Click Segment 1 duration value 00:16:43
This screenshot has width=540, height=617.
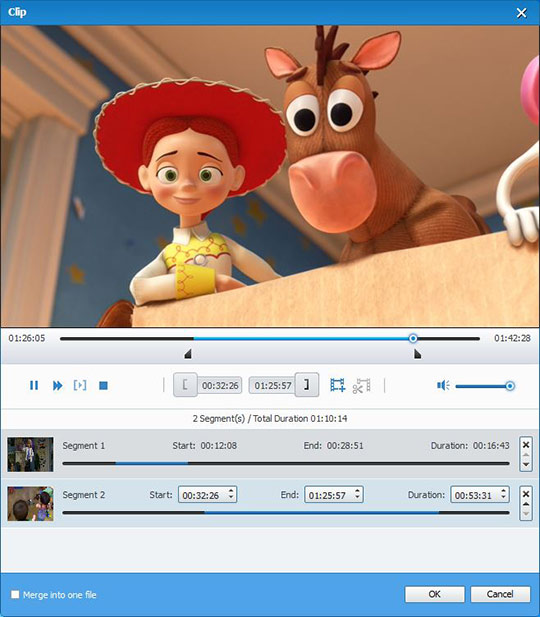coord(491,445)
